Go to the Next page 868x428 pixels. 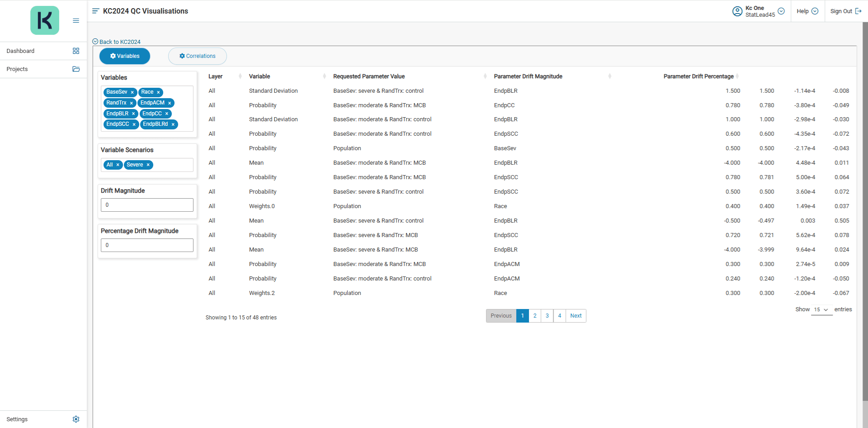tap(576, 316)
